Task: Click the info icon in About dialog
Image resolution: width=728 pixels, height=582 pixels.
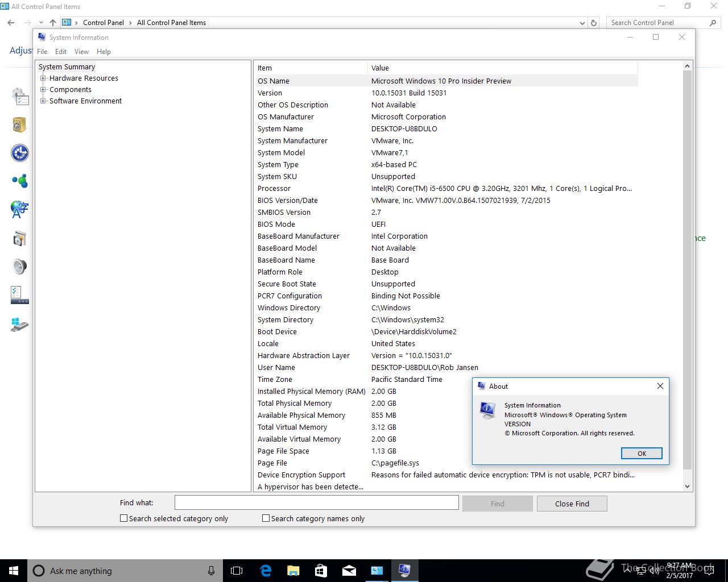Action: pos(488,410)
